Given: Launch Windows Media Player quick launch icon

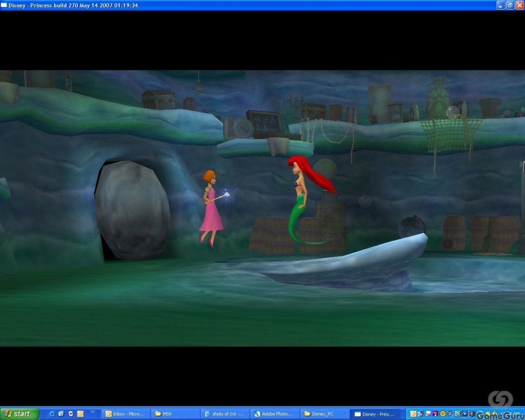Looking at the screenshot, I should [x=71, y=414].
